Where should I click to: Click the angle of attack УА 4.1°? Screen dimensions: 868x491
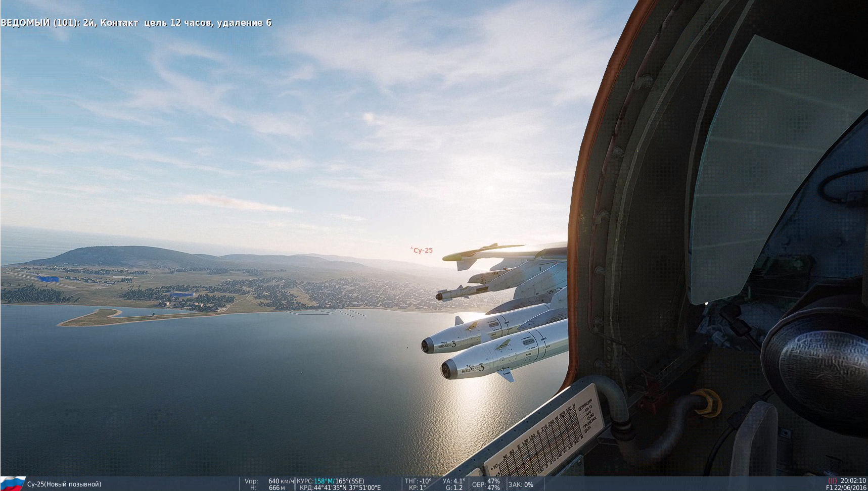point(454,481)
